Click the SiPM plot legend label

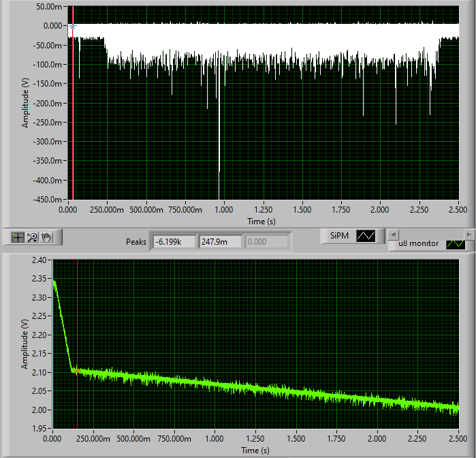coord(339,236)
